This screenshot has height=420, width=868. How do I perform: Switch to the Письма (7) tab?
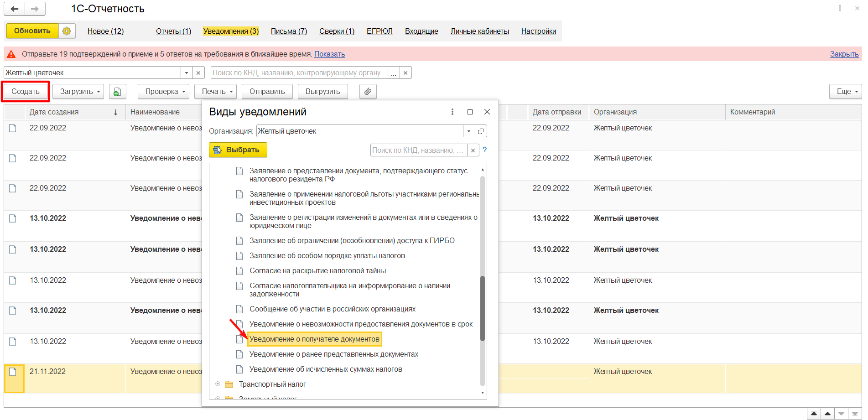point(289,31)
